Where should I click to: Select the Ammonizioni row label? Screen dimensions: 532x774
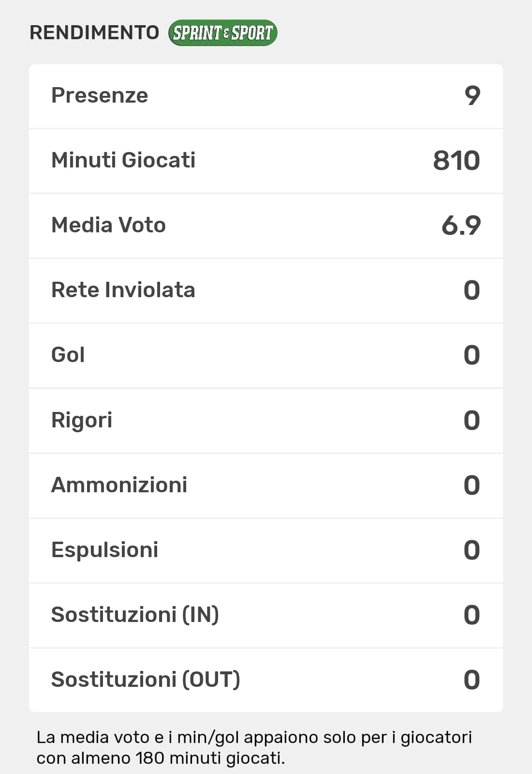point(119,485)
